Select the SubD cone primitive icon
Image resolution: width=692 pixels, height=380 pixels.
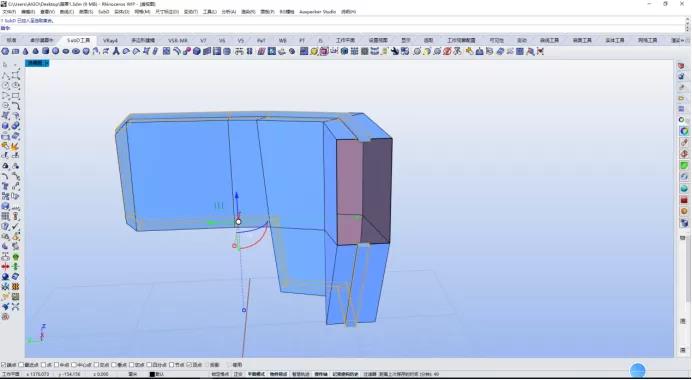pyautogui.click(x=26, y=51)
